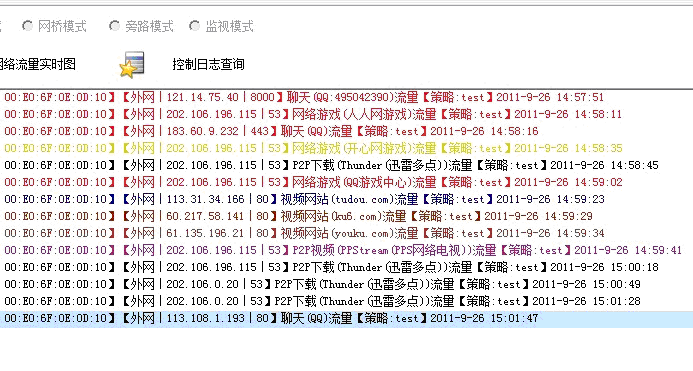
Task: Select the youku.com video site entry
Action: pos(346,233)
